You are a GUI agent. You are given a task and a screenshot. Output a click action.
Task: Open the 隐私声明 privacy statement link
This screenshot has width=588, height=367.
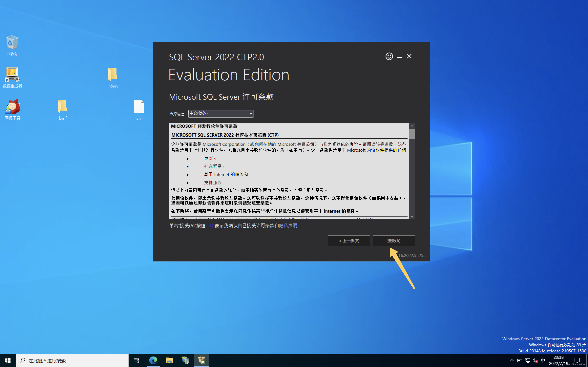pos(288,226)
